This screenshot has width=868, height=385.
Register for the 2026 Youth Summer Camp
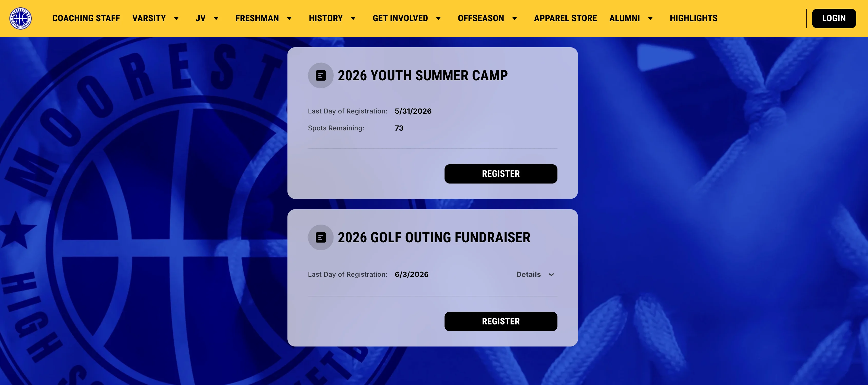[x=501, y=174]
